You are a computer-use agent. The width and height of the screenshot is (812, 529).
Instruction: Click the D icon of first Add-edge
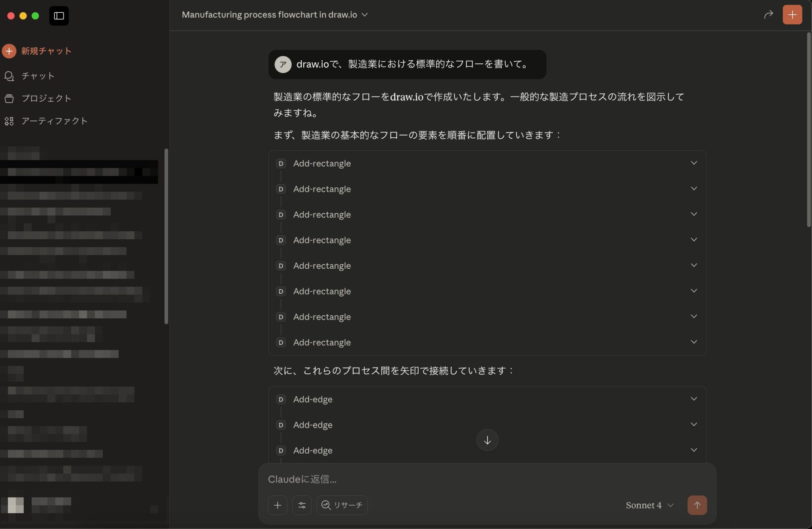(x=281, y=399)
